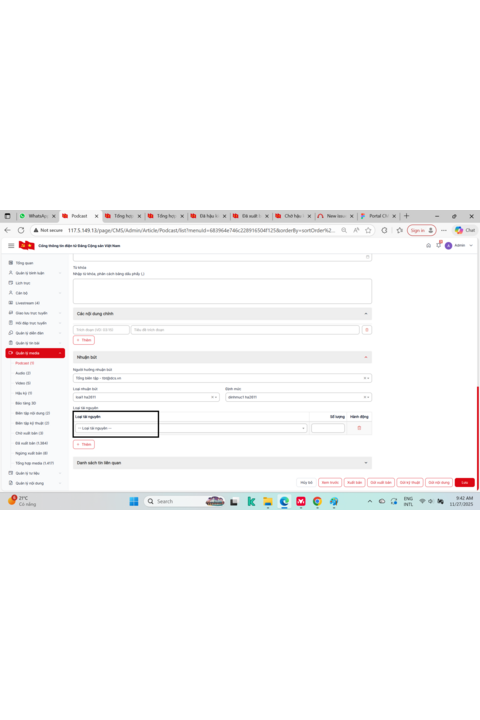
Task: Click the notification bell icon
Action: coord(439,245)
